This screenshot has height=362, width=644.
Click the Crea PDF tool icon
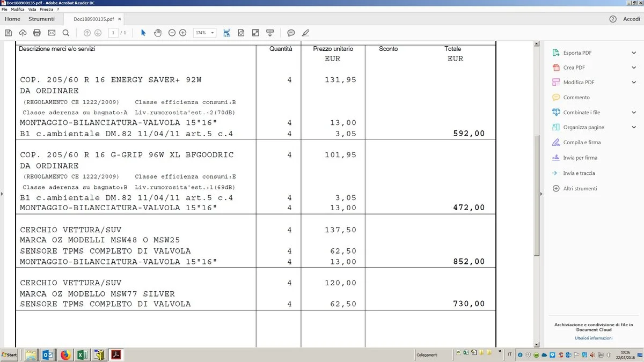point(555,68)
